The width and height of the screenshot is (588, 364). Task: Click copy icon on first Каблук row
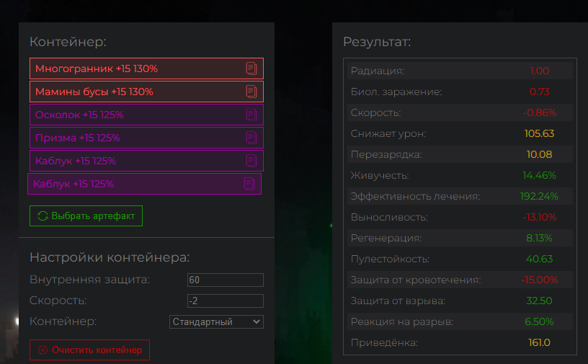click(251, 161)
